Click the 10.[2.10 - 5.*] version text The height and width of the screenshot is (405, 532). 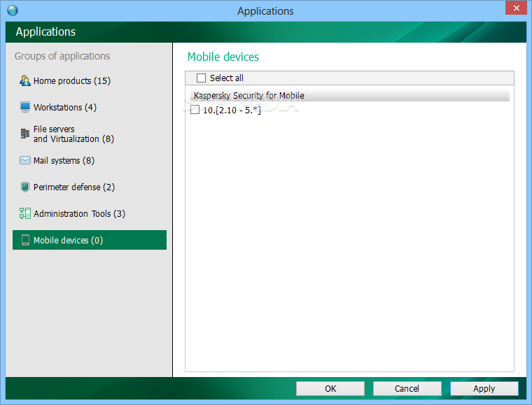point(232,110)
